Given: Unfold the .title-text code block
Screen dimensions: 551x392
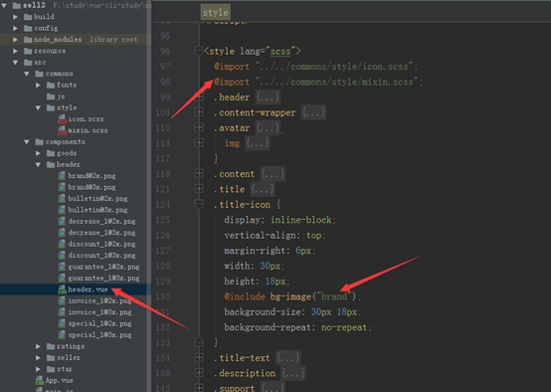Looking at the screenshot, I should [199, 357].
